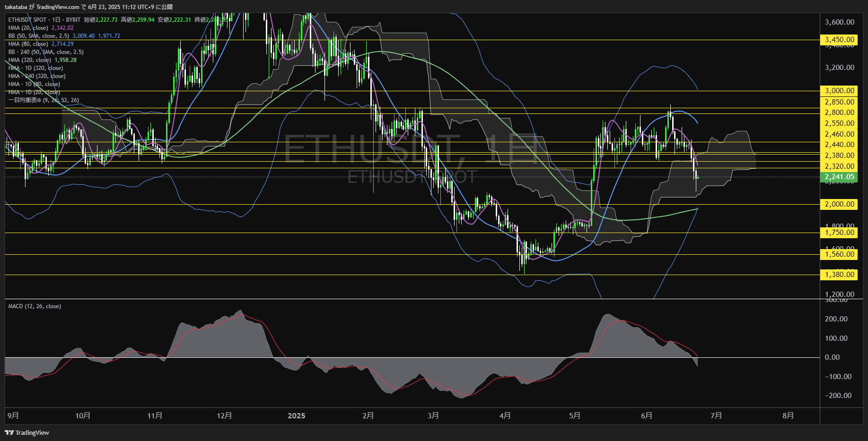This screenshot has width=868, height=441.
Task: Select the MACD −100.00 axis value
Action: (838, 377)
